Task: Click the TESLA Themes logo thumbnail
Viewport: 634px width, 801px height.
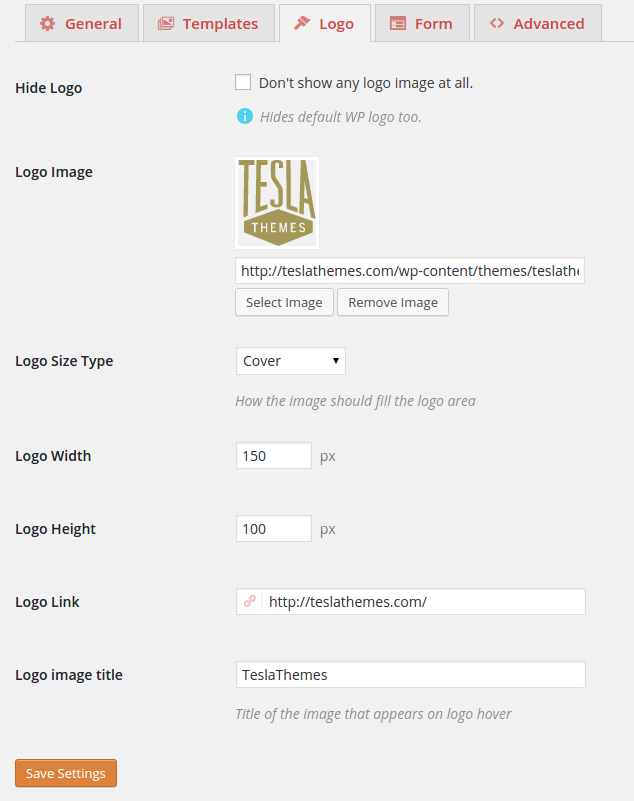Action: tap(276, 201)
